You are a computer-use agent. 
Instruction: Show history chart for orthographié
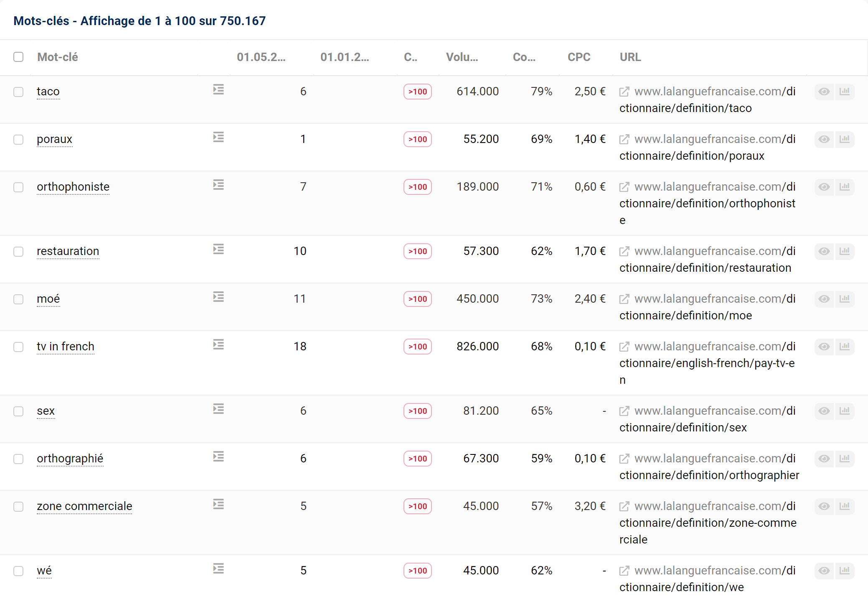click(x=845, y=459)
